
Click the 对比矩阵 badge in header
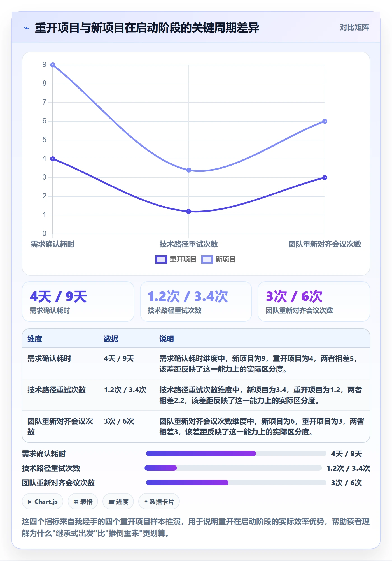point(354,27)
